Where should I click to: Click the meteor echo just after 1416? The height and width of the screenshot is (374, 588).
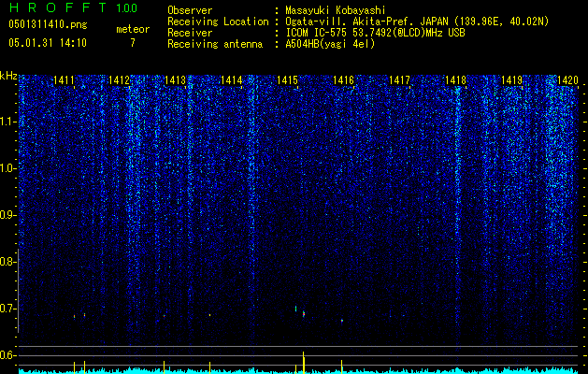tap(342, 321)
